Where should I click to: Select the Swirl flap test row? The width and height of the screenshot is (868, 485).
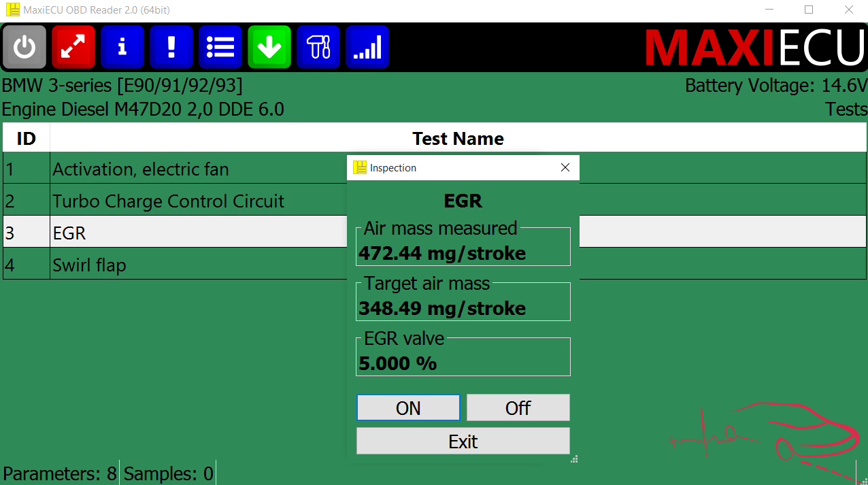tap(435, 265)
